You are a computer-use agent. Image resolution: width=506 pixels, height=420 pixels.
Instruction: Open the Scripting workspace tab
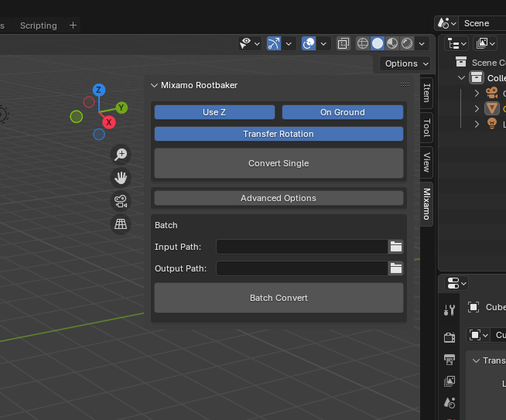coord(39,26)
